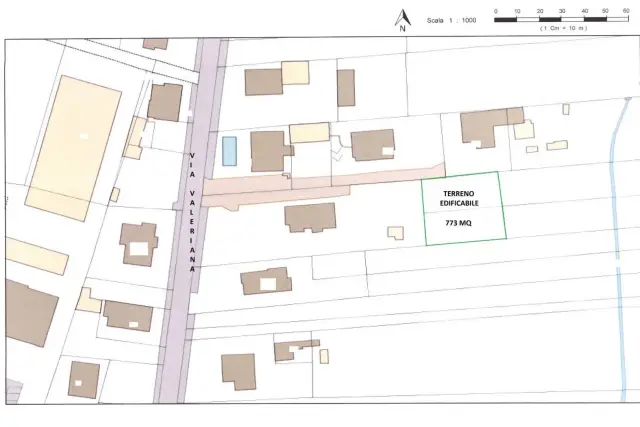Click the north arrow compass symbol
This screenshot has height=427, width=640.
(x=403, y=20)
